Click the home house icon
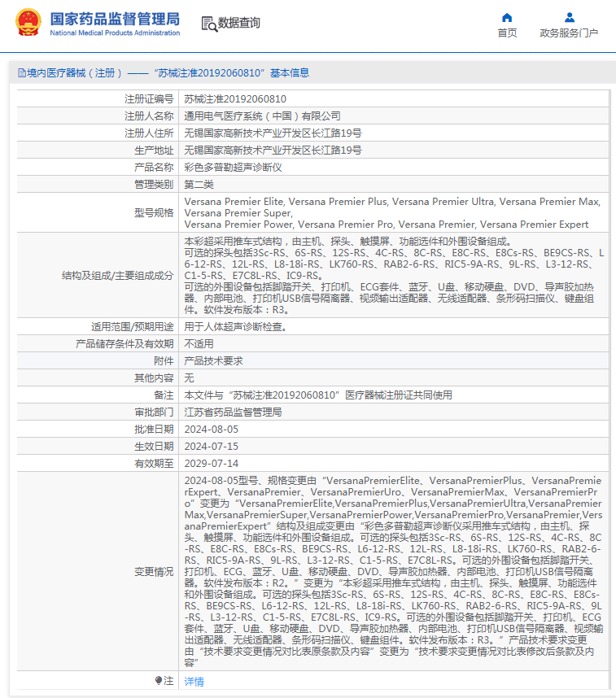The width and height of the screenshot is (616, 698). (507, 17)
